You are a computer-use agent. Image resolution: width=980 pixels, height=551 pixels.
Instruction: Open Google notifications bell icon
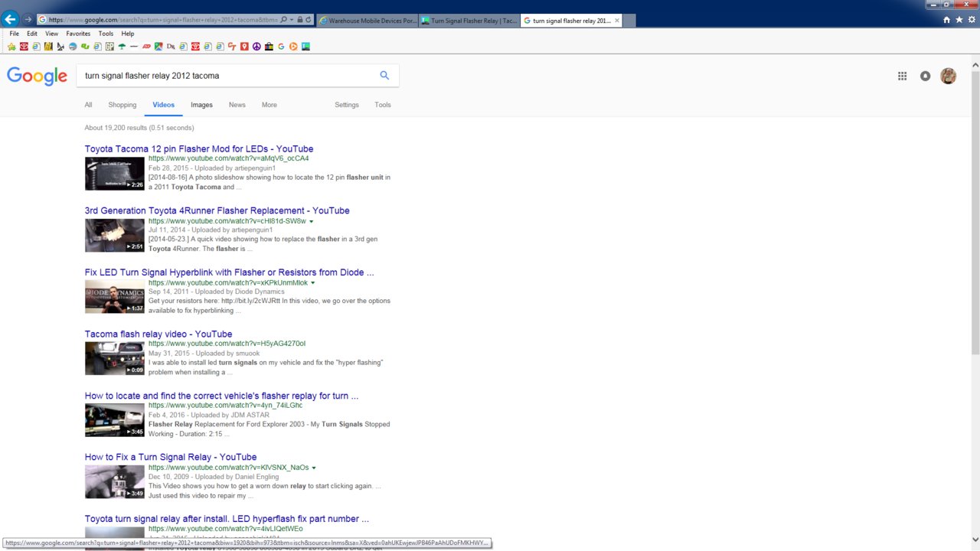pyautogui.click(x=925, y=76)
